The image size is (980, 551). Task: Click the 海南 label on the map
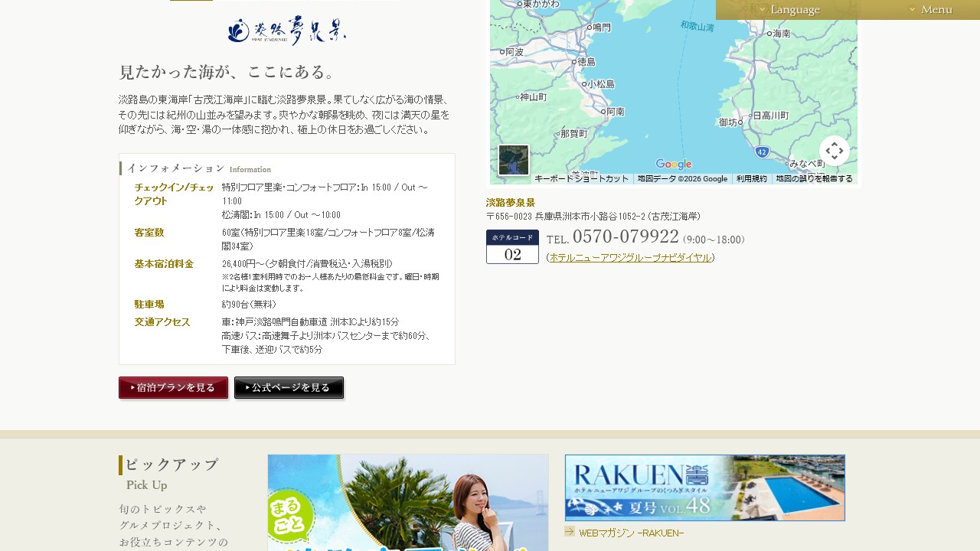tap(782, 34)
